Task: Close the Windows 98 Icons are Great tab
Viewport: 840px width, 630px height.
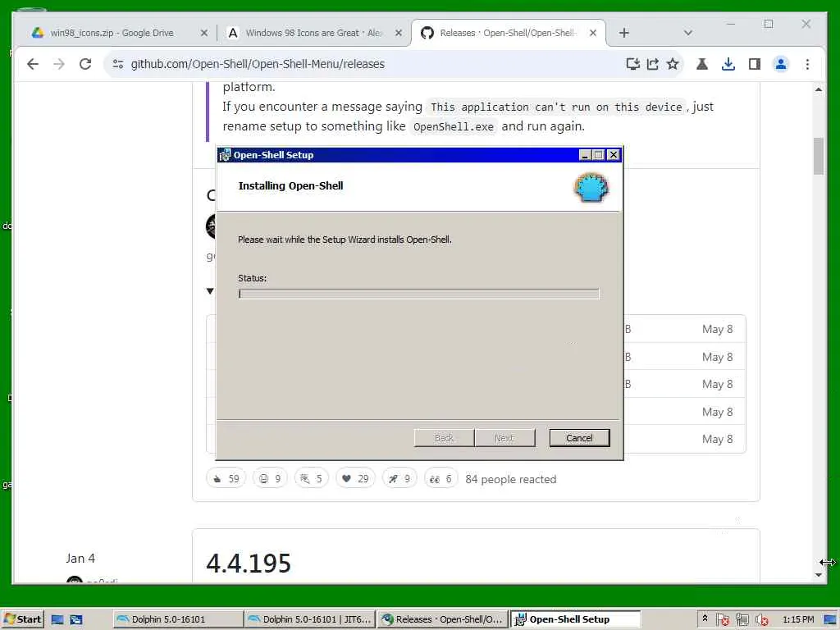Action: pyautogui.click(x=399, y=33)
